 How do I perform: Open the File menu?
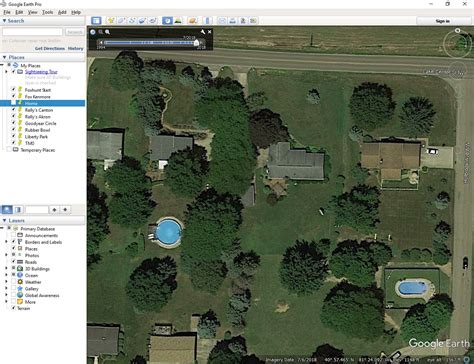tap(7, 12)
